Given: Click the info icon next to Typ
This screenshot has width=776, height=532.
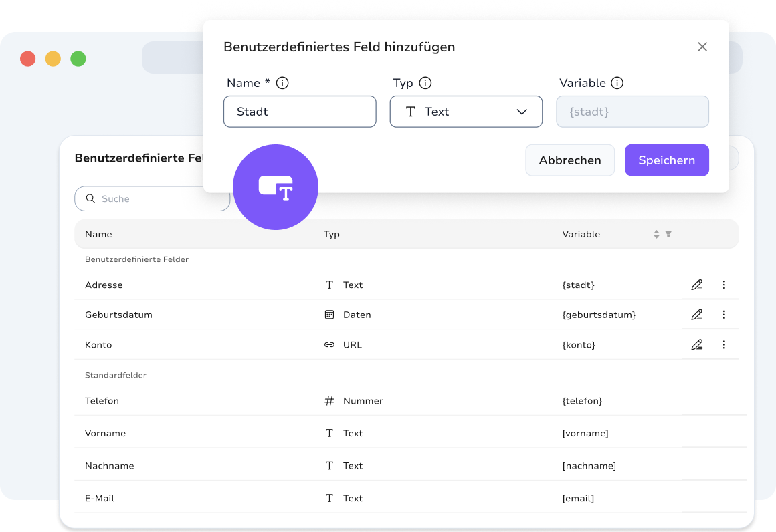Looking at the screenshot, I should (x=425, y=83).
